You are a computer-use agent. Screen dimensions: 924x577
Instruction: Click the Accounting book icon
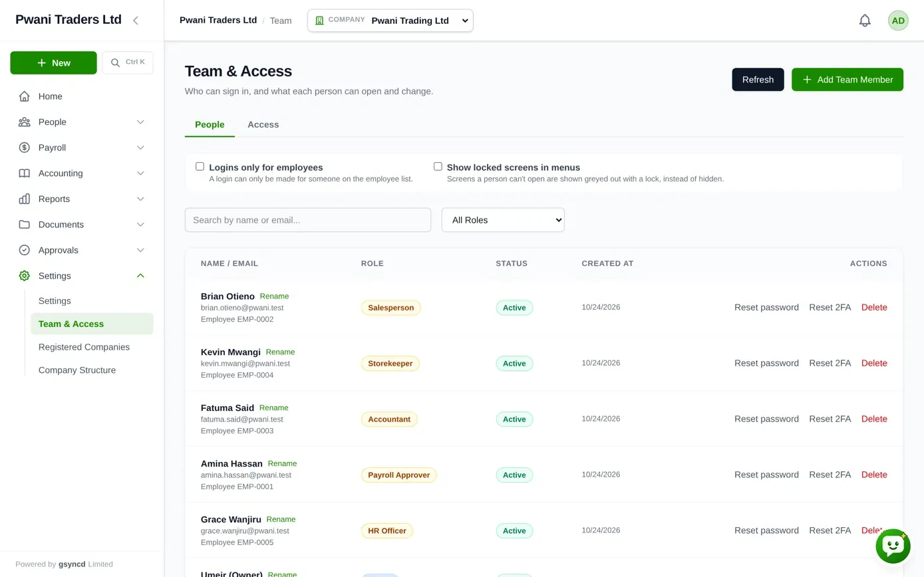pyautogui.click(x=25, y=173)
